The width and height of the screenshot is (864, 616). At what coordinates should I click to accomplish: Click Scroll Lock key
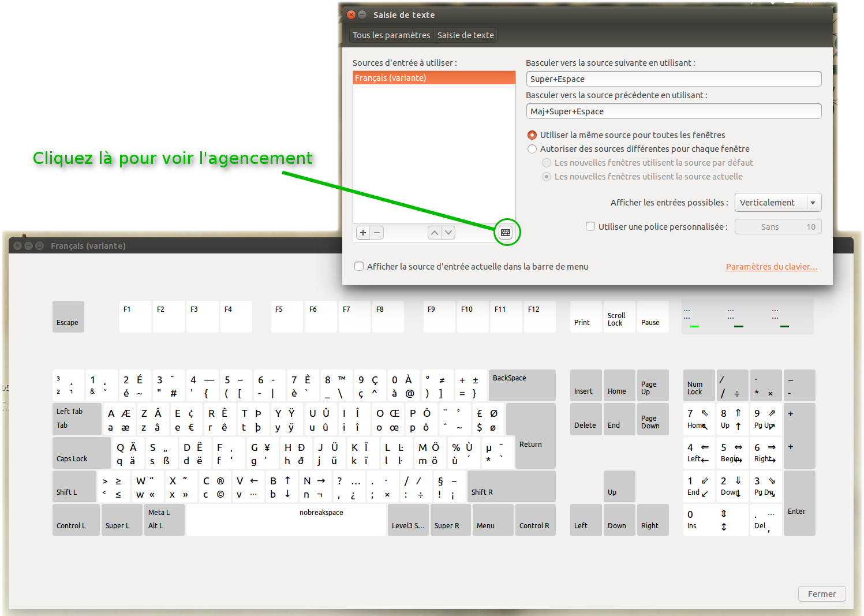click(x=619, y=316)
